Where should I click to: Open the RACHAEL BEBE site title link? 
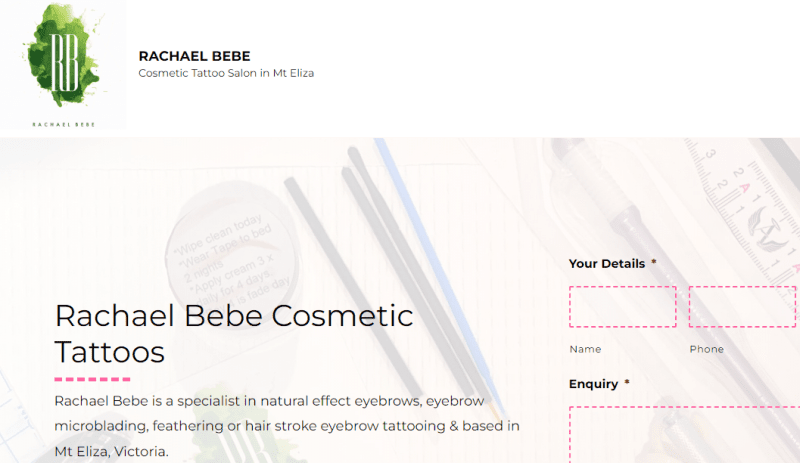(x=194, y=56)
